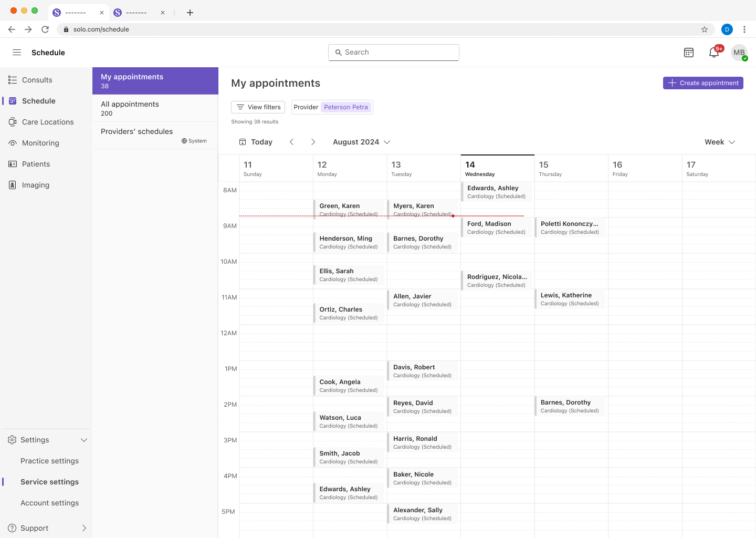Open Edwards, Ashley Wednesday appointment
Image resolution: width=756 pixels, height=538 pixels.
click(497, 191)
